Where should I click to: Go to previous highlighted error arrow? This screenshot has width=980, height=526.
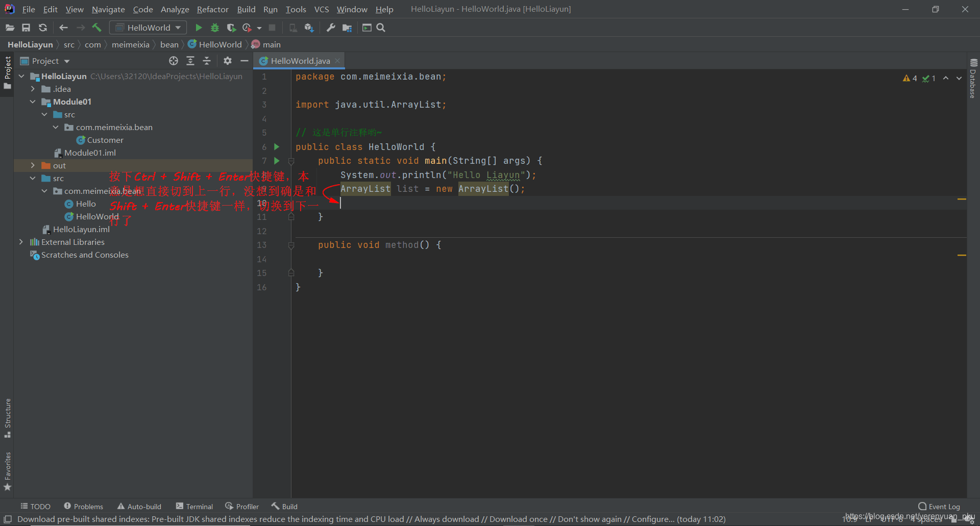coord(946,78)
